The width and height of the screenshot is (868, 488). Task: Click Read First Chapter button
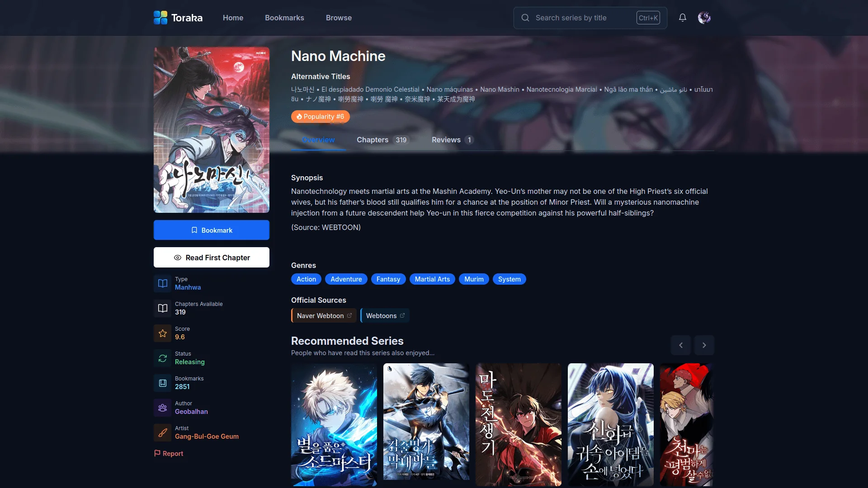tap(212, 258)
